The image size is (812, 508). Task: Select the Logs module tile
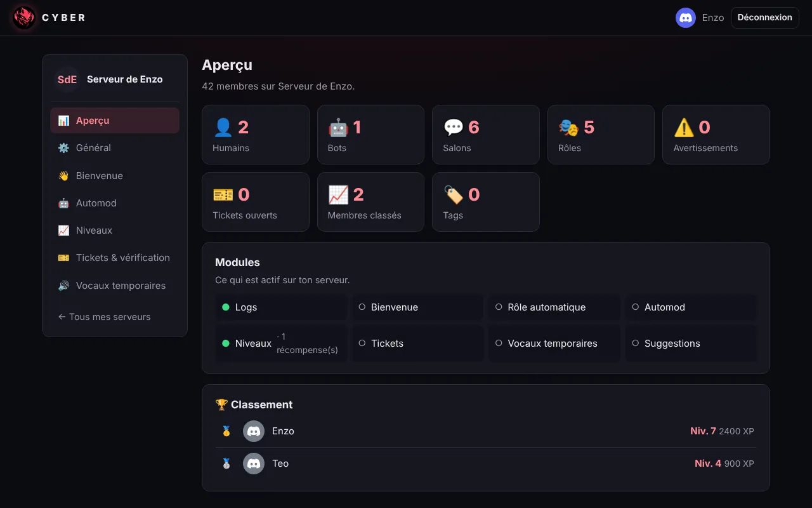281,307
